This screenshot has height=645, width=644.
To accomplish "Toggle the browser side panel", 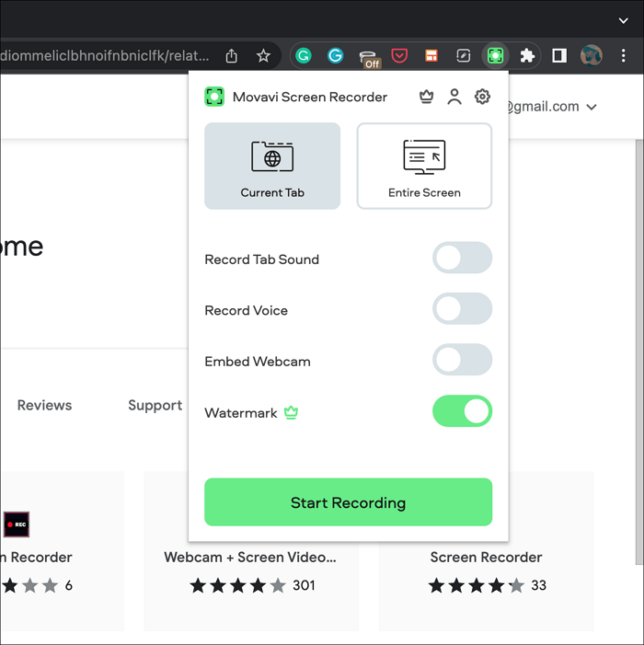I will [x=558, y=55].
